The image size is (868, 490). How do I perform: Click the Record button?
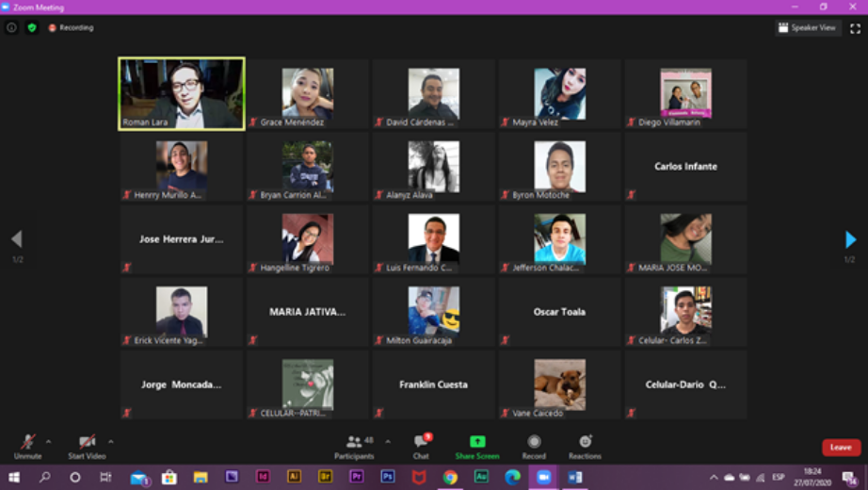coord(534,447)
